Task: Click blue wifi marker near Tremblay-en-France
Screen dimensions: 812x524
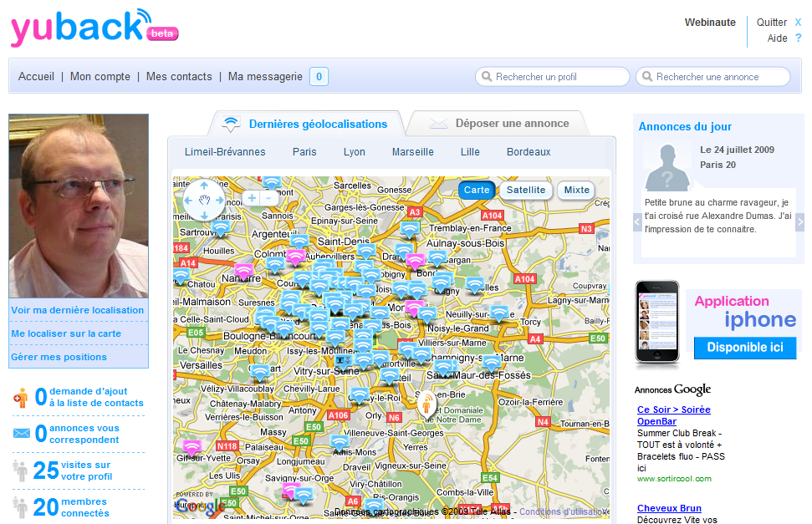Action: [410, 229]
